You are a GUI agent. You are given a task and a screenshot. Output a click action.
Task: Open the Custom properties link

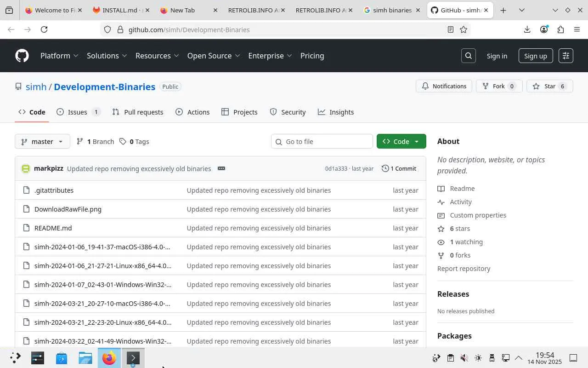coord(478,215)
